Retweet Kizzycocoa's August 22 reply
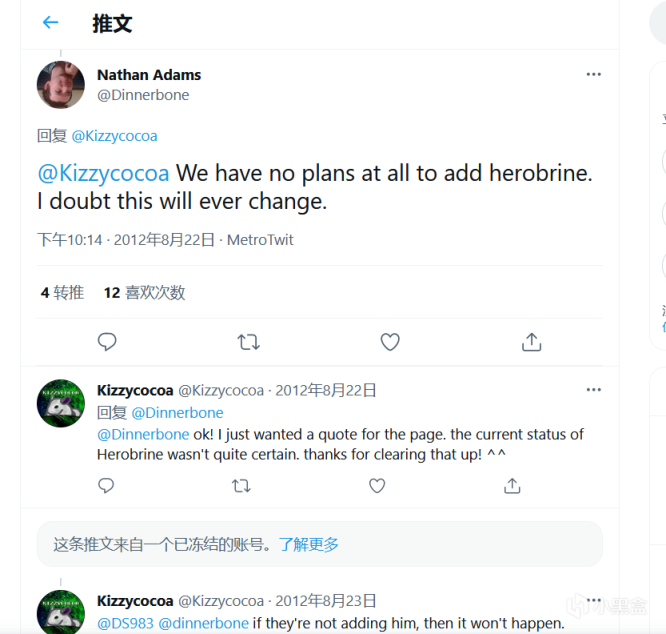The height and width of the screenshot is (634, 666). (241, 486)
